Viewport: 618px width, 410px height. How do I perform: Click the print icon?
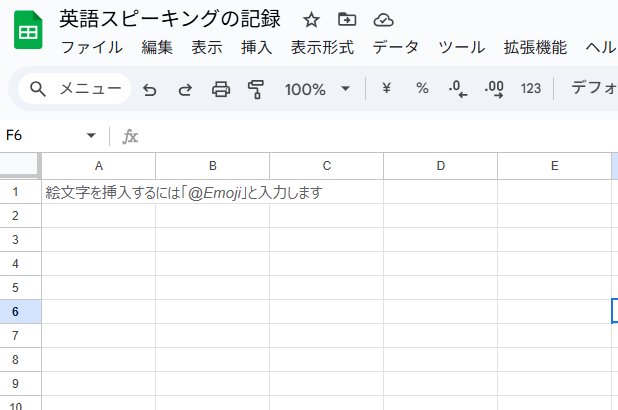[220, 89]
